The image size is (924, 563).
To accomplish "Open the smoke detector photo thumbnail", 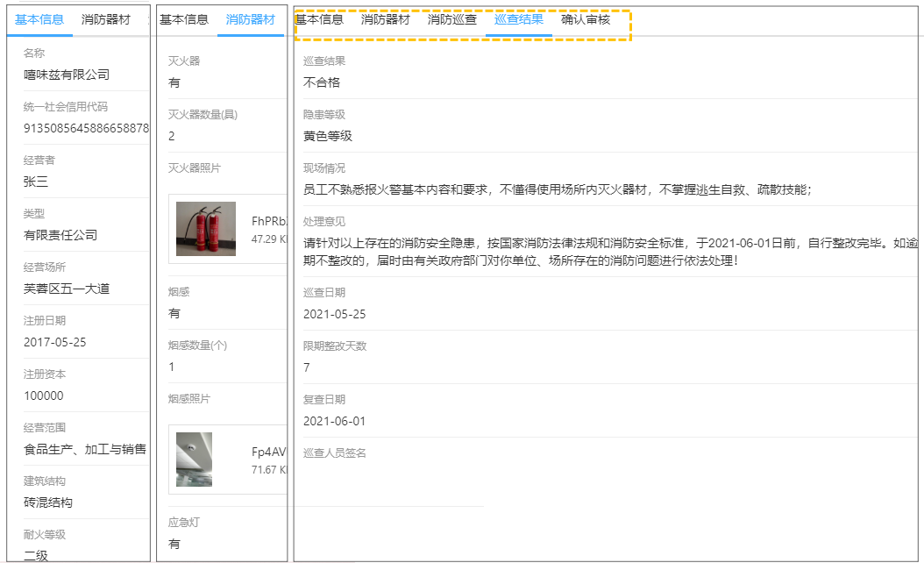I will pyautogui.click(x=194, y=460).
